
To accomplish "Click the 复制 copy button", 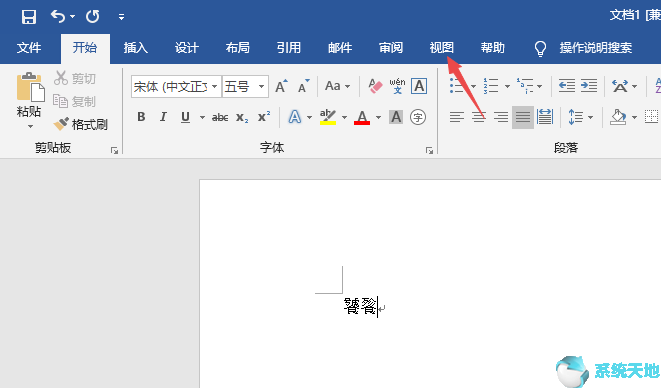I will coord(75,101).
